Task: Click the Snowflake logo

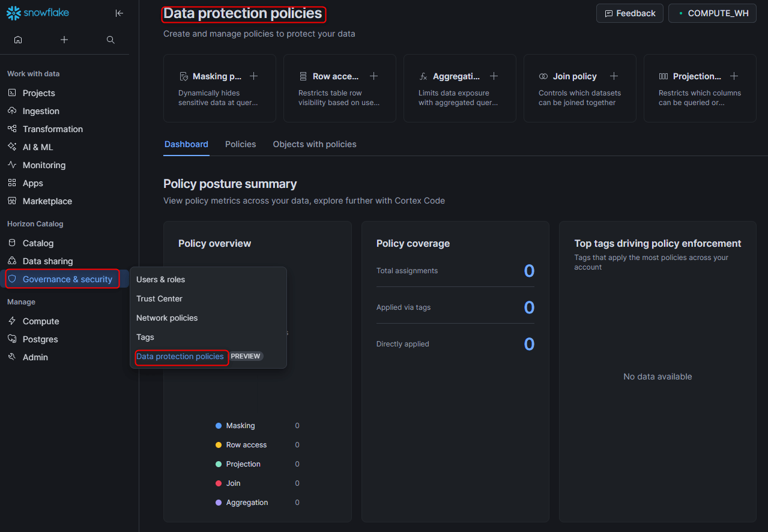Action: point(37,13)
